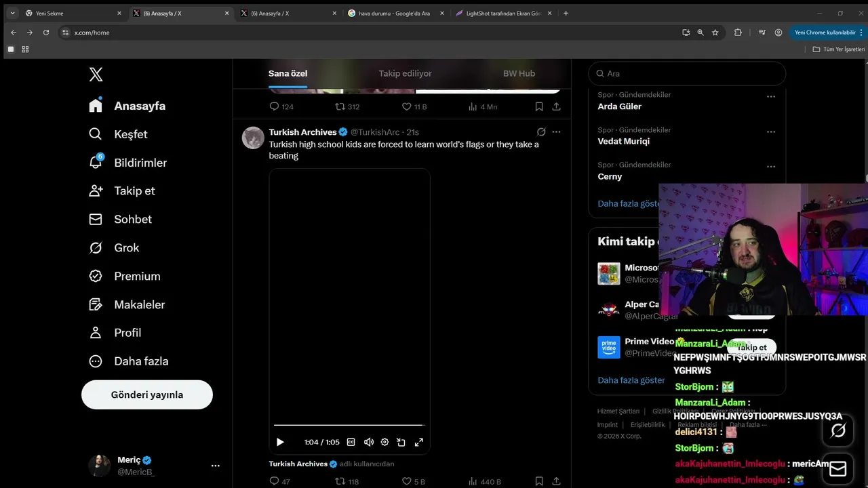
Task: Switch to BW Hub tab
Action: coord(519,73)
